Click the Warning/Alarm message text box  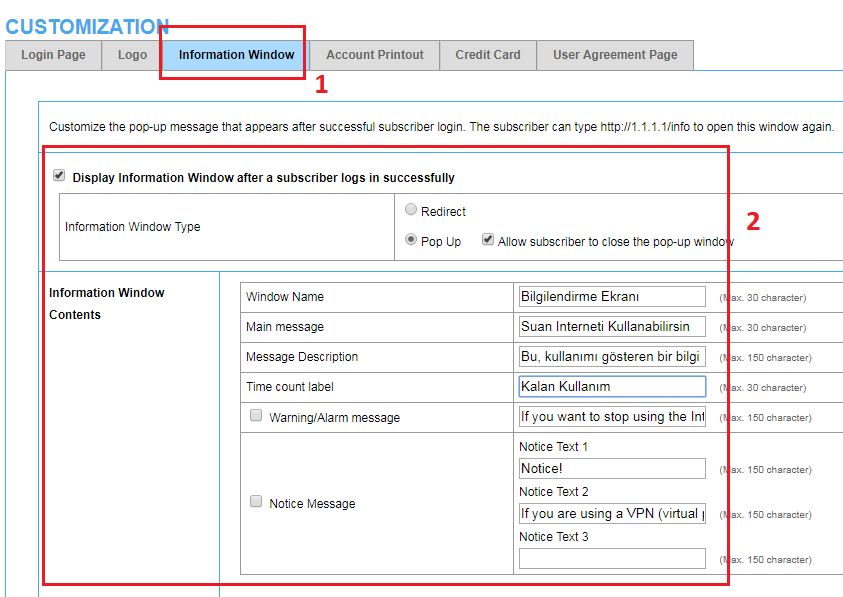click(612, 417)
